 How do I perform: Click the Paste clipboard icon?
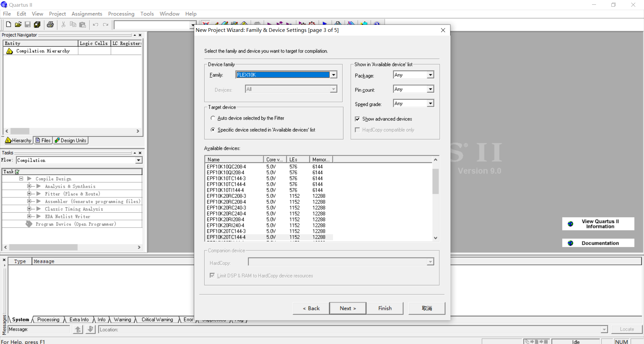pyautogui.click(x=83, y=24)
